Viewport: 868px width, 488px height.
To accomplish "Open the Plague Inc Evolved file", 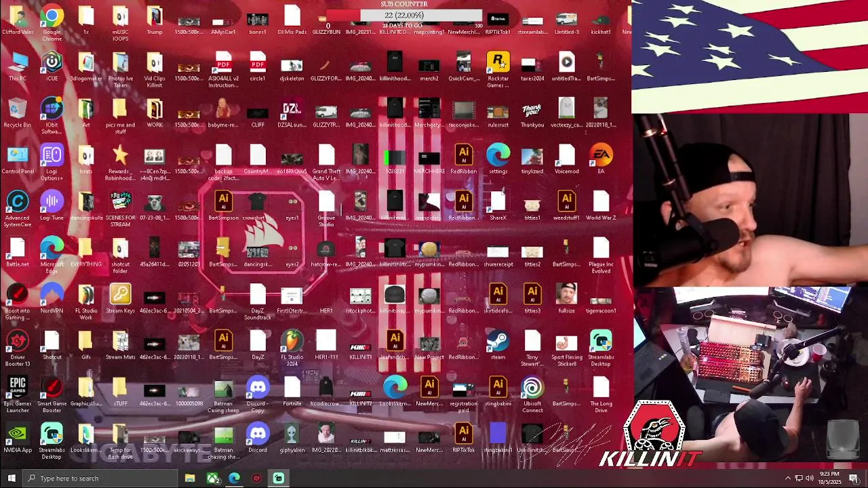I will [601, 256].
